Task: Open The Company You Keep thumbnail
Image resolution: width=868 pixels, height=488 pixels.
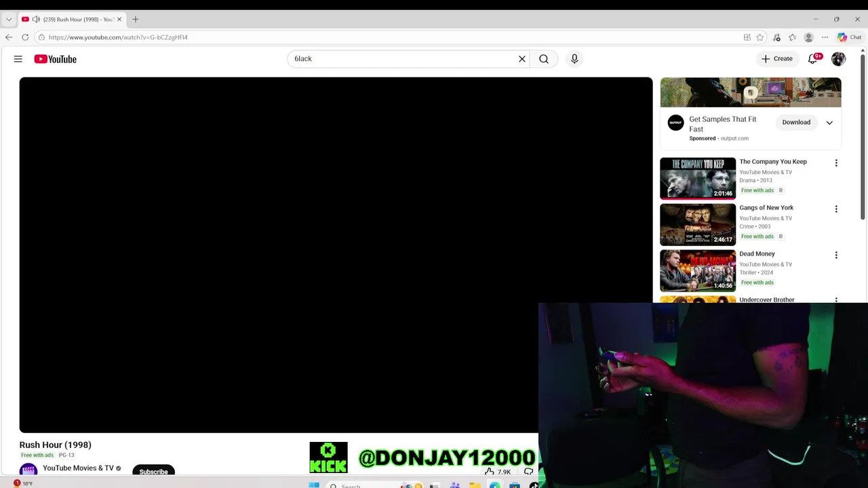Action: pos(698,178)
